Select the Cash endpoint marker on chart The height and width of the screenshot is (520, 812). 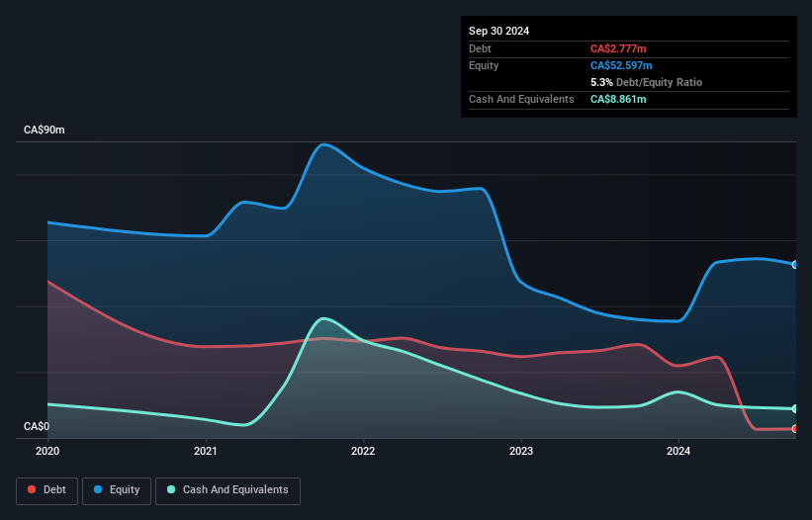tap(795, 408)
